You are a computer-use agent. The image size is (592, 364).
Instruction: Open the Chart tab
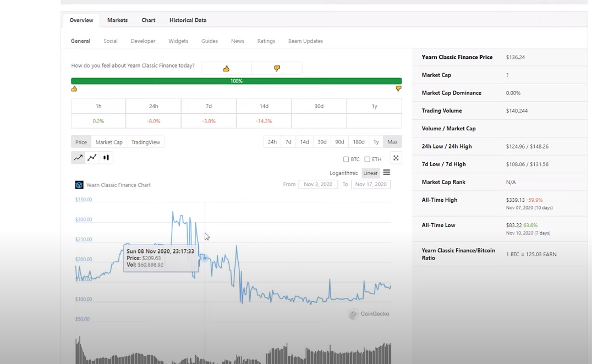[149, 20]
